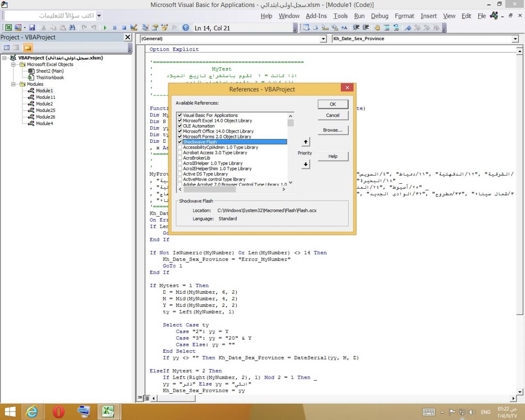Uncheck OLE Automation reference
Image resolution: width=525 pixels, height=420 pixels.
click(x=180, y=126)
